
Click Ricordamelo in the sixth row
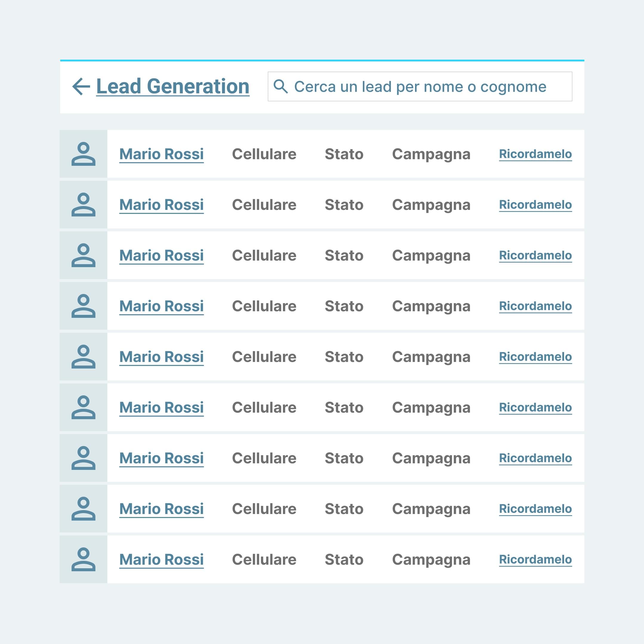[535, 407]
